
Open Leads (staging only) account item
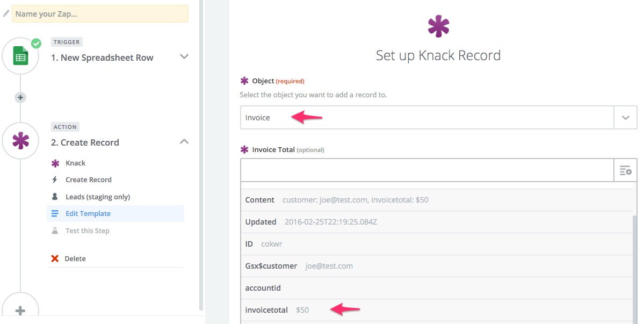[x=98, y=197]
